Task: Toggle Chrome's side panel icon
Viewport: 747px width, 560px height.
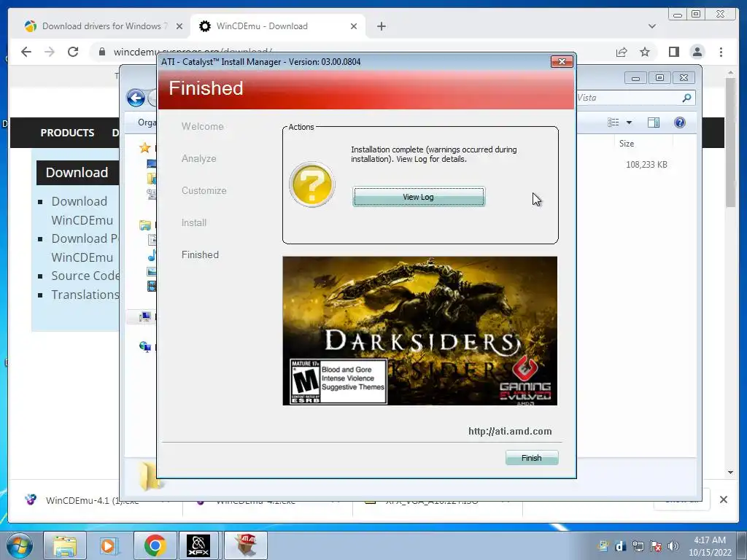Action: [673, 52]
